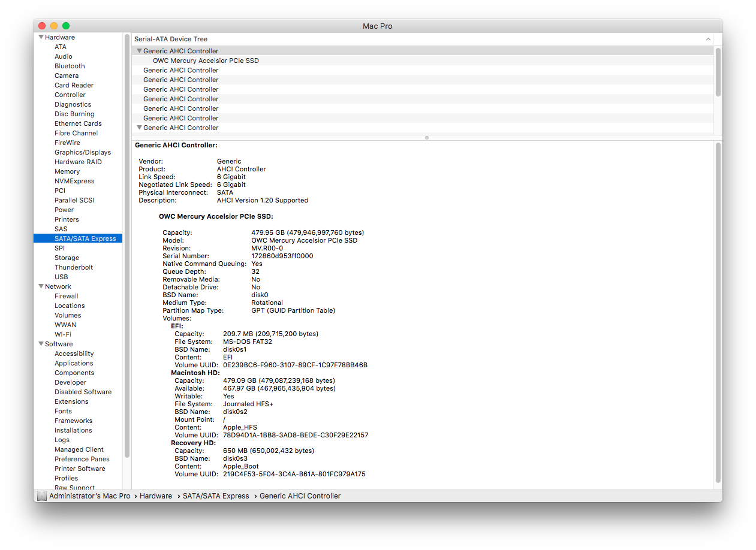Select Components in the sidebar
Screen dimensions: 756x550
(74, 373)
